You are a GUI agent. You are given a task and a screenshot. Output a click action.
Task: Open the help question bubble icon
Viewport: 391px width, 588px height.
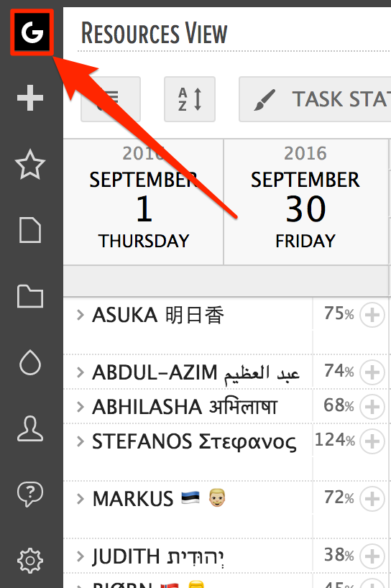(x=30, y=495)
